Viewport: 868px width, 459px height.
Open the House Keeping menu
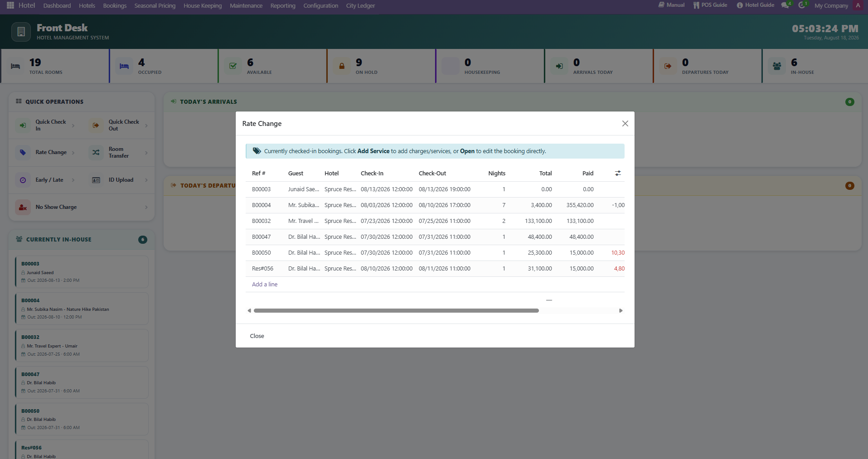pyautogui.click(x=203, y=5)
